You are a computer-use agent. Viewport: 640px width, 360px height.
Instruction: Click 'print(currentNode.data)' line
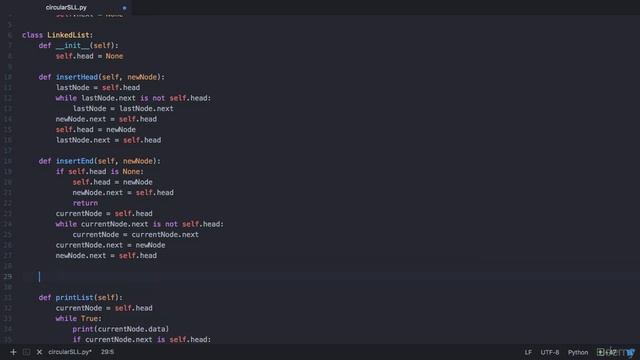pos(121,329)
